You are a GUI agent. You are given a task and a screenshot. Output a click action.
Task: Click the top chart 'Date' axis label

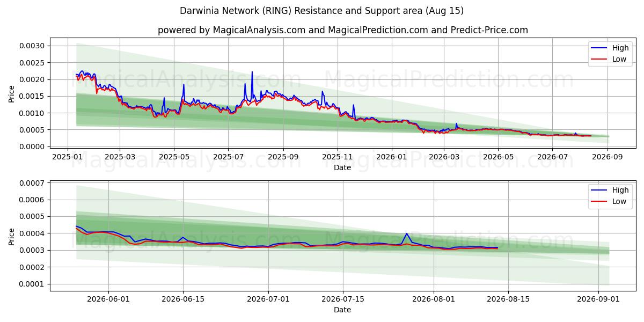coord(342,167)
